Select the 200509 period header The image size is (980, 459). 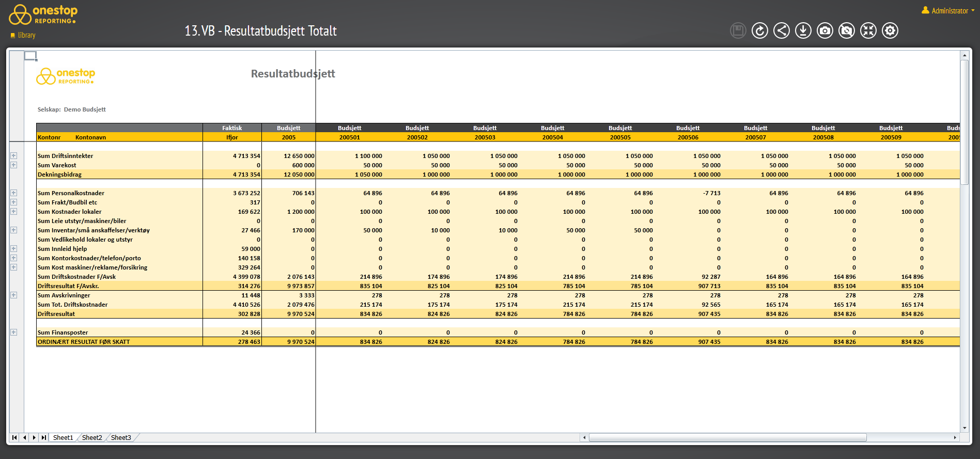tap(891, 137)
